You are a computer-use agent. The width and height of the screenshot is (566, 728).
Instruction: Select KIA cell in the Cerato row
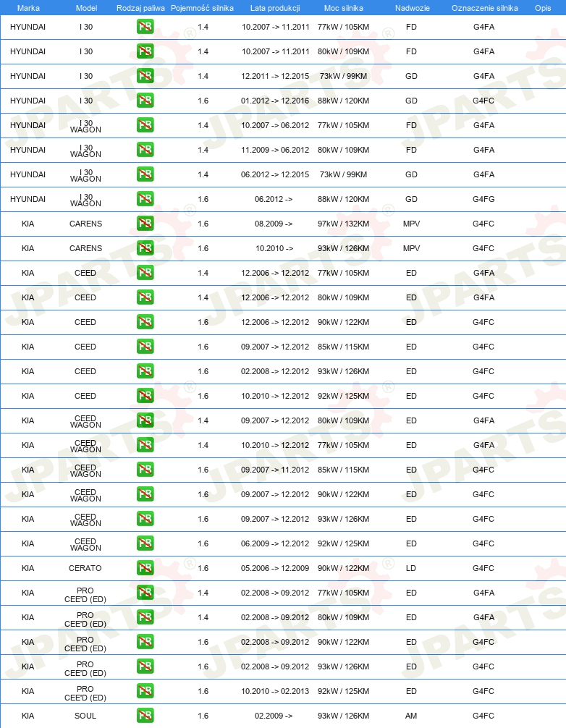tap(28, 568)
